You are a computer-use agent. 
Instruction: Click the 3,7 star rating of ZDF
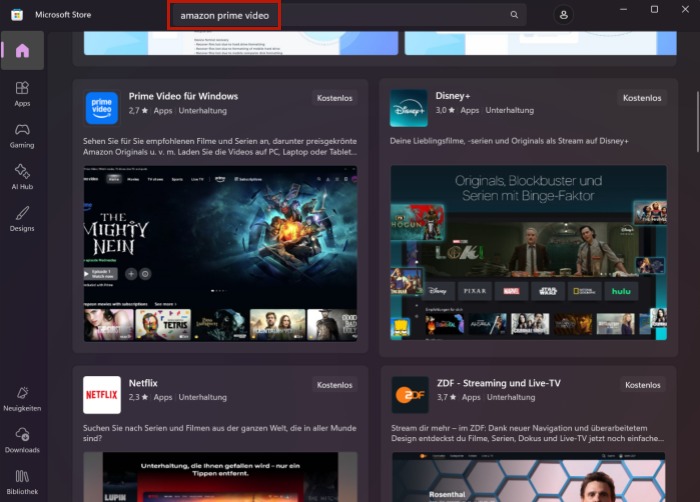[x=446, y=397]
